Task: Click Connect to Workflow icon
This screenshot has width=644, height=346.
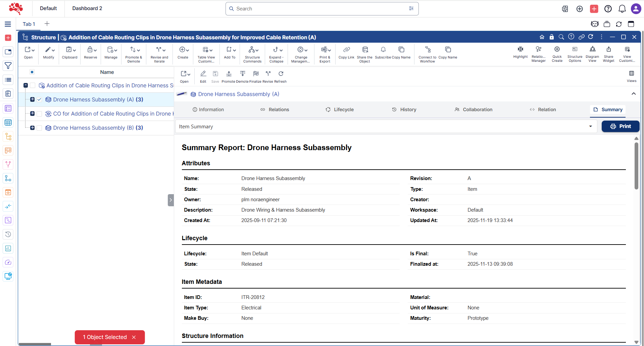Action: pos(428,50)
